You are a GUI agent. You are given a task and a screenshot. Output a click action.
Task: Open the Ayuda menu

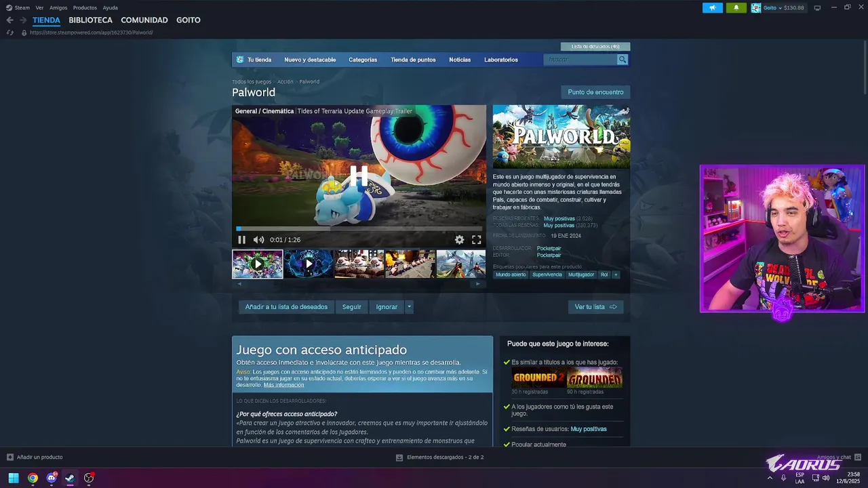point(110,7)
